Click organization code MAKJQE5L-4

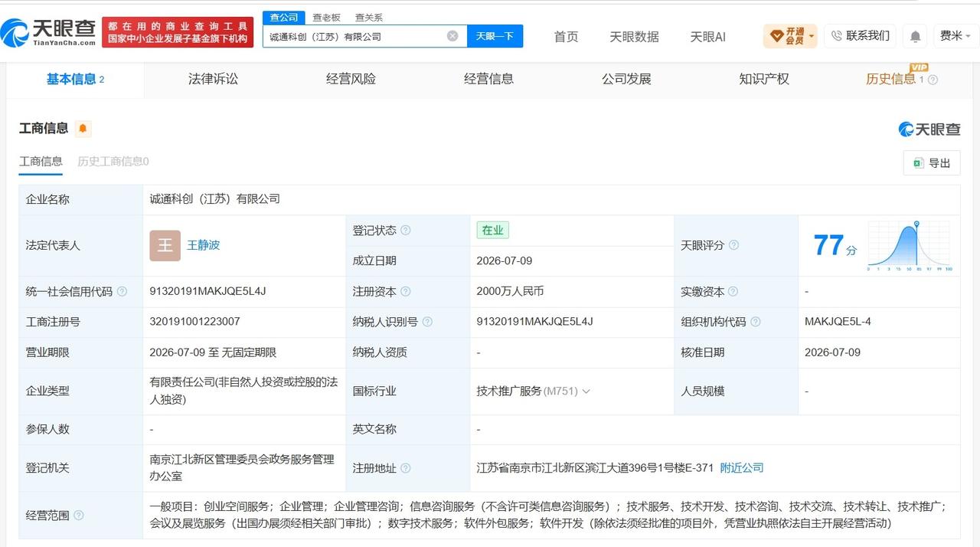[x=838, y=322]
